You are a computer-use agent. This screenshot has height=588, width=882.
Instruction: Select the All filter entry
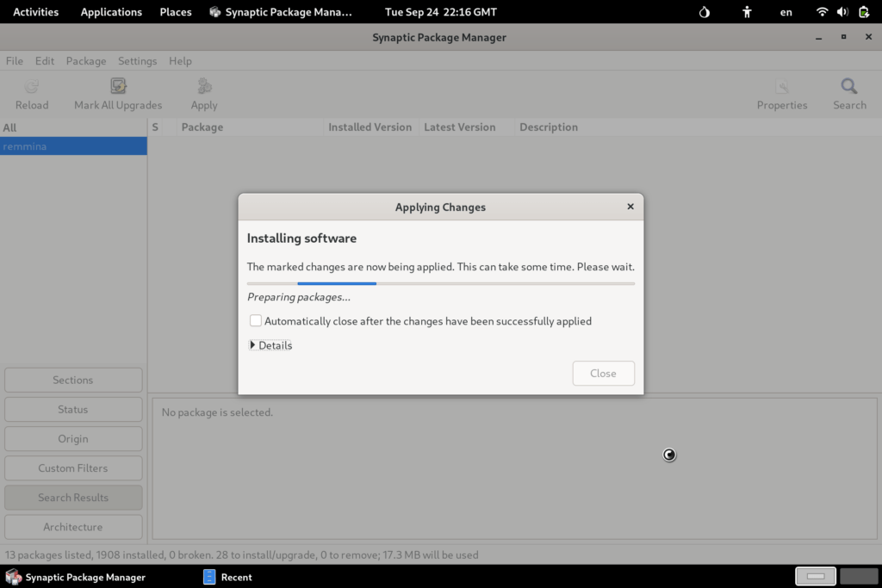73,127
